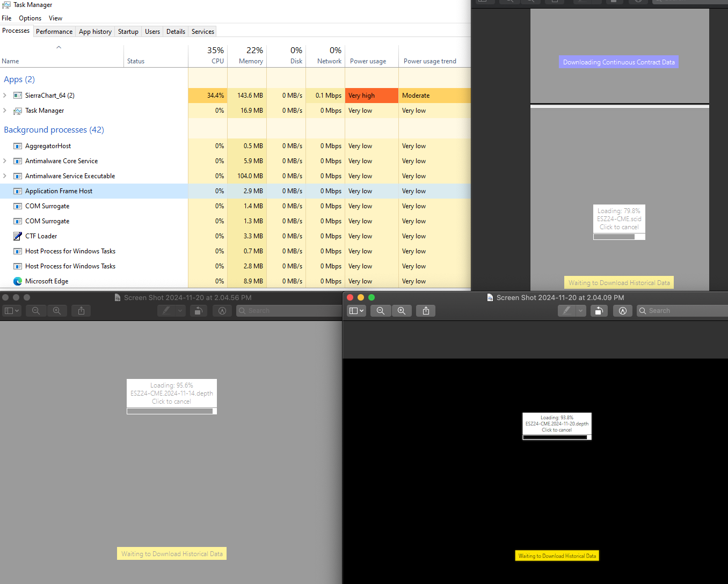The width and height of the screenshot is (728, 584).
Task: Select the Host Process row using 0.7 MB
Action: (x=235, y=251)
